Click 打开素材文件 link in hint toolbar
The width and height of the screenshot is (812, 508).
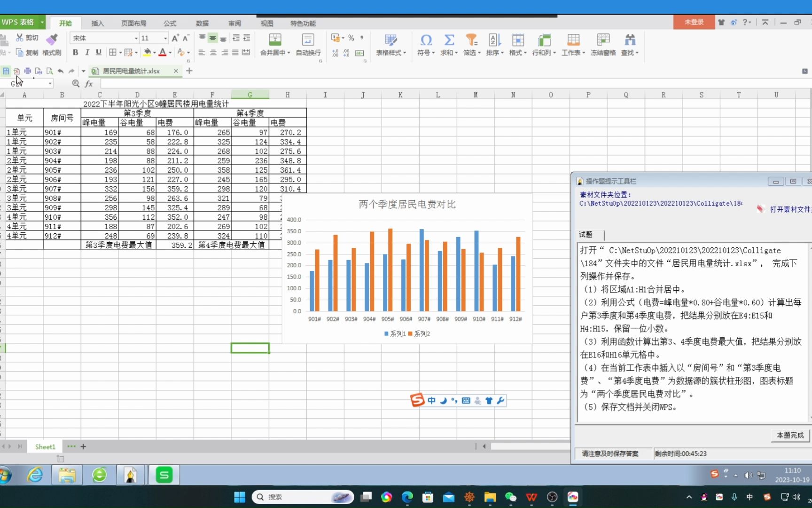pyautogui.click(x=790, y=209)
